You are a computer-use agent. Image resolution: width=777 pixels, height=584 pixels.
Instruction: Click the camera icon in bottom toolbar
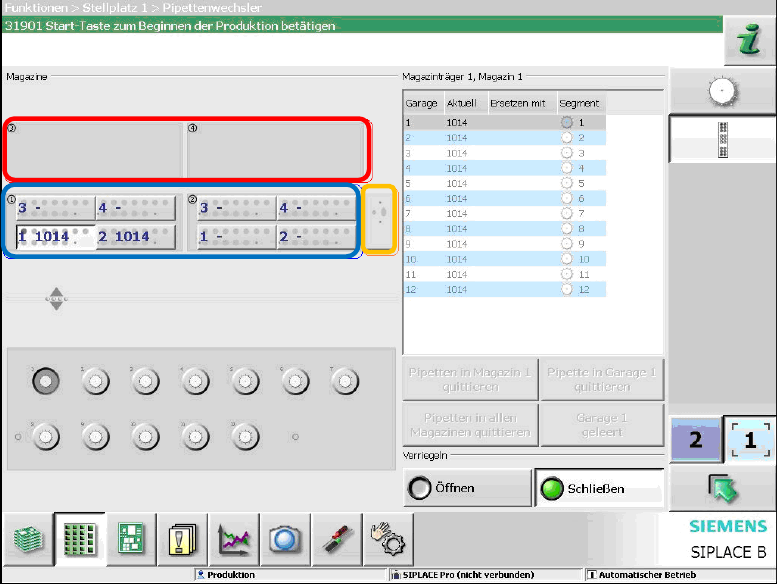[286, 539]
